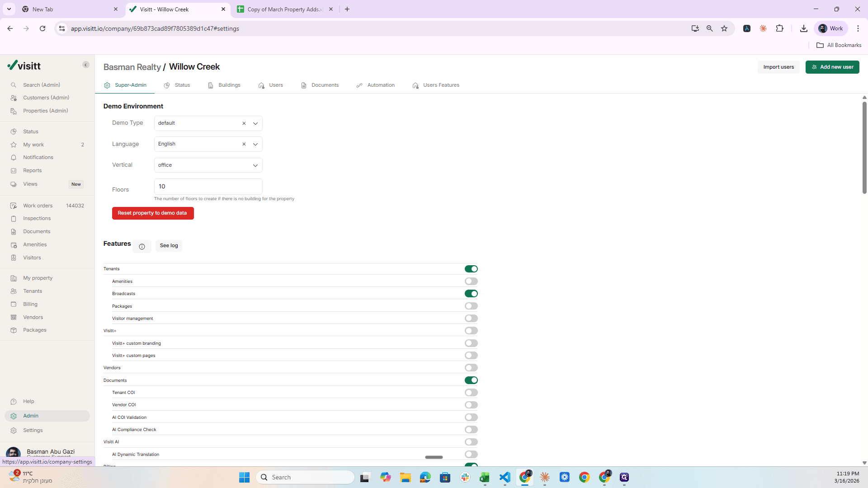868x488 pixels.
Task: Enable the Amenities feature toggle
Action: (x=471, y=281)
